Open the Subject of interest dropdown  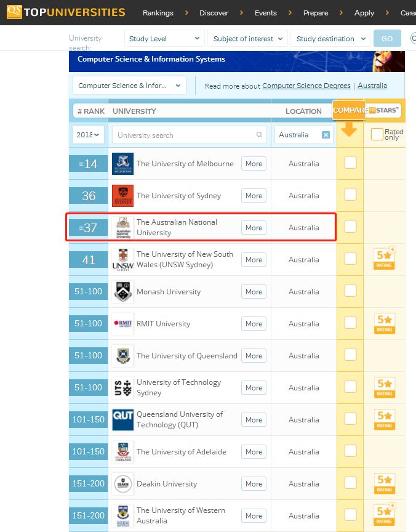248,38
